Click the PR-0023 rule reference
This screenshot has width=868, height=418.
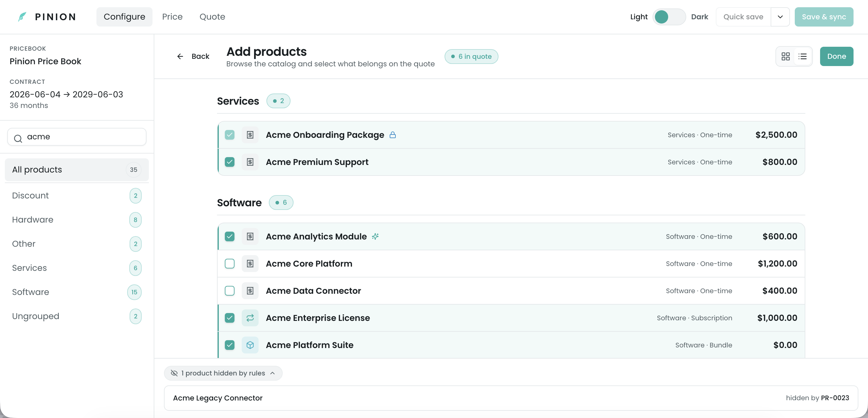coord(835,398)
